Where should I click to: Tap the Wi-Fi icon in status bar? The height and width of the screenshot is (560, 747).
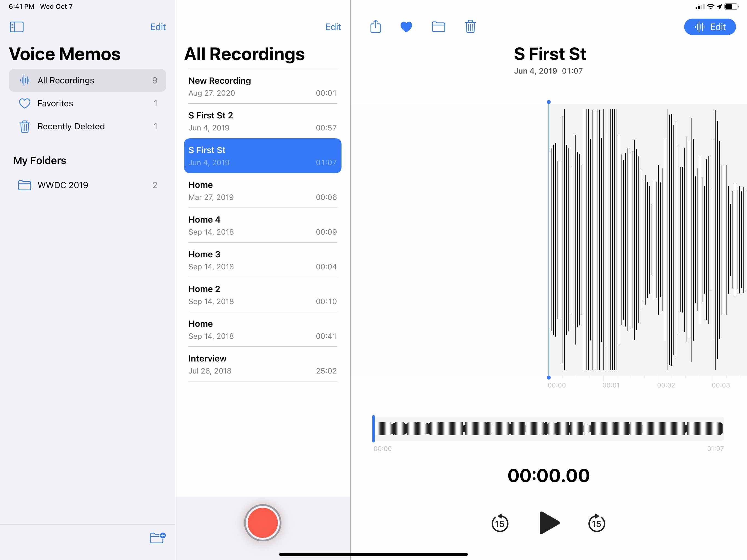(x=711, y=6)
